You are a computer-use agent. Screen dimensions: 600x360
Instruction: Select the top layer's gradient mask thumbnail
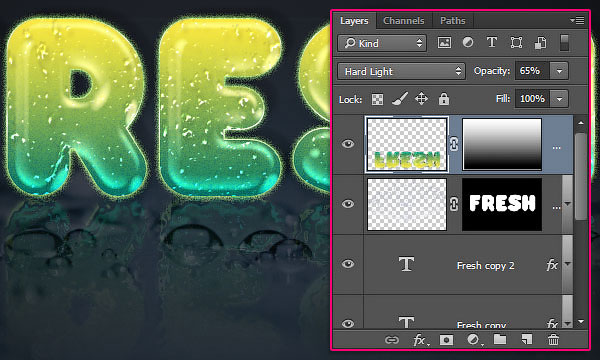502,144
